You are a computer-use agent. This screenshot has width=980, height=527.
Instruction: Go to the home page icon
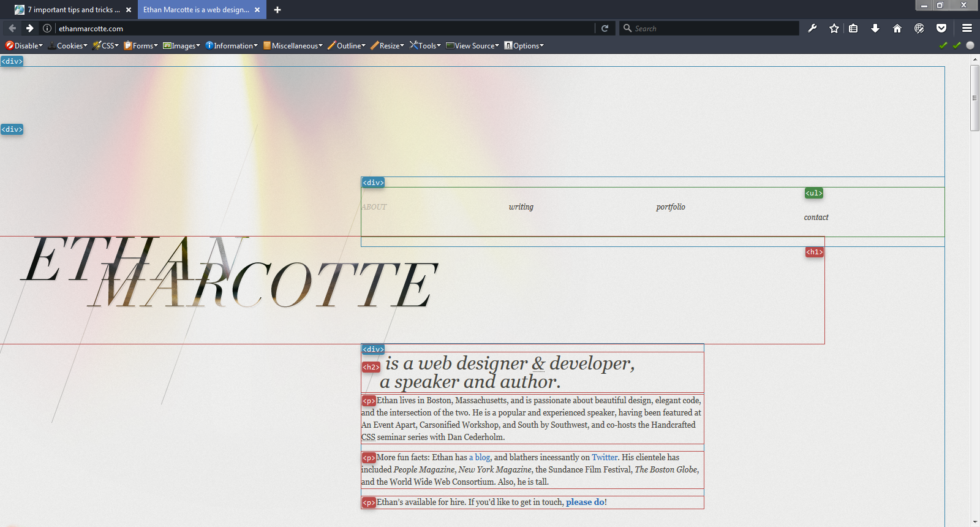coord(897,28)
